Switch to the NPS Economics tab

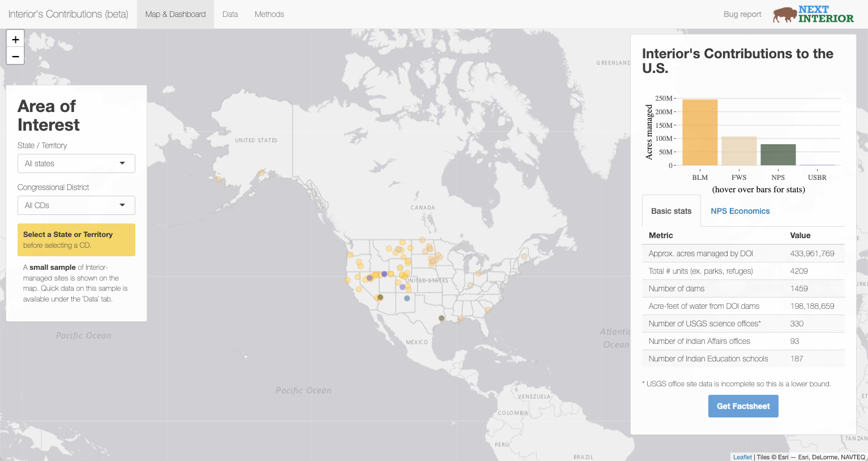pos(740,210)
